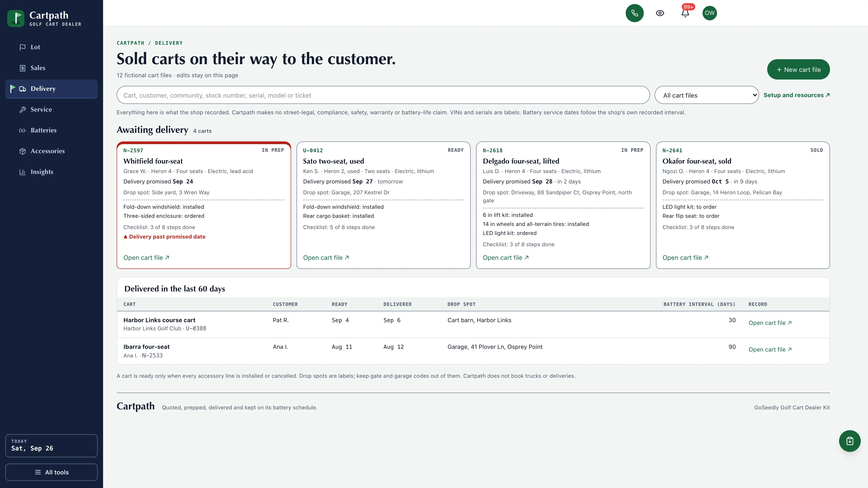Click the Service wrench icon in sidebar
This screenshot has height=488, width=868.
23,109
